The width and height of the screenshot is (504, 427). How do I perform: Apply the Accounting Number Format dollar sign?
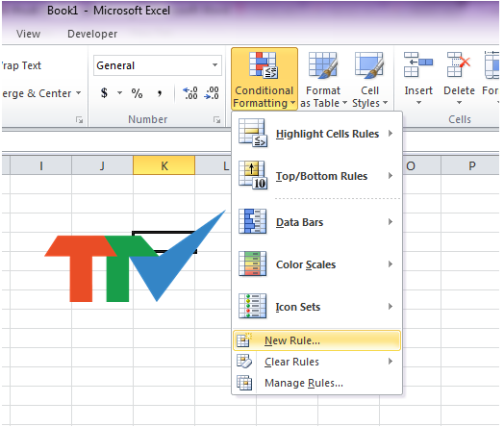click(104, 93)
